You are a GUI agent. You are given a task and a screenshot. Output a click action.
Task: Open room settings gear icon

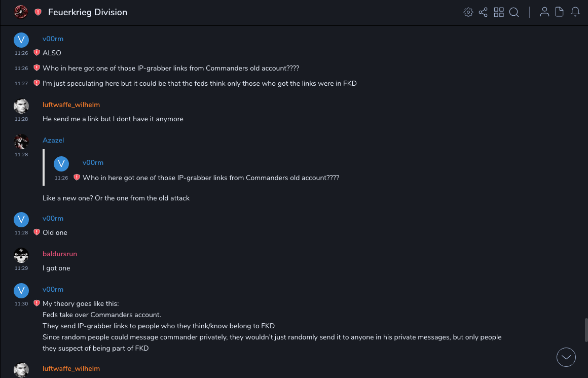pos(468,12)
